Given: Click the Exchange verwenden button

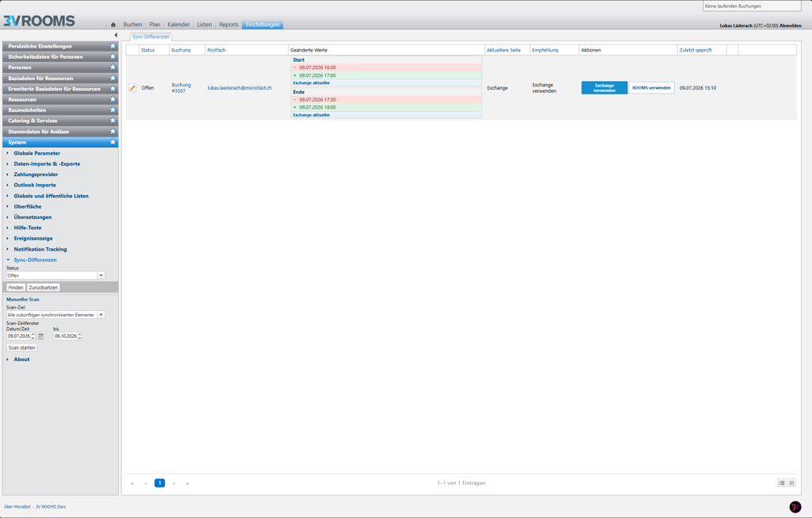Looking at the screenshot, I should click(604, 88).
